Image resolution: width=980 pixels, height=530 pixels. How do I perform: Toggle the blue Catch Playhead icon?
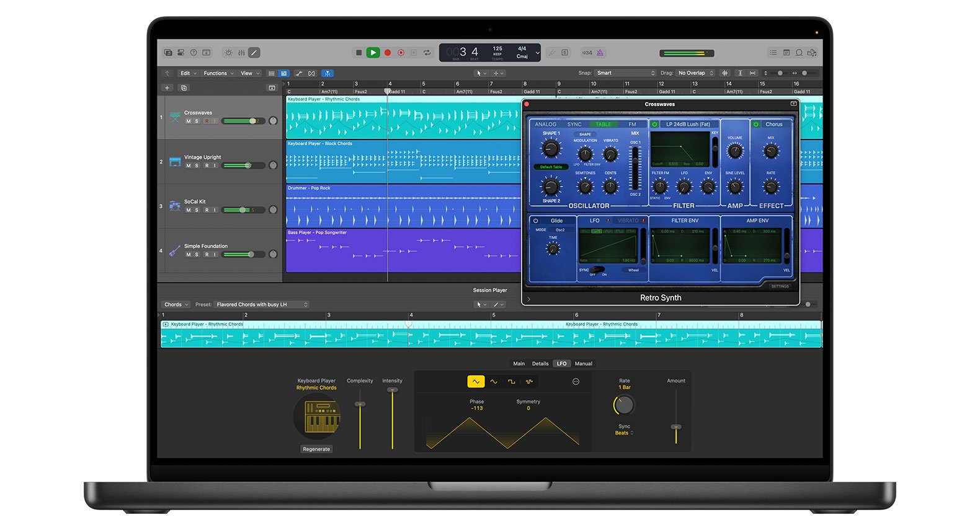point(327,73)
